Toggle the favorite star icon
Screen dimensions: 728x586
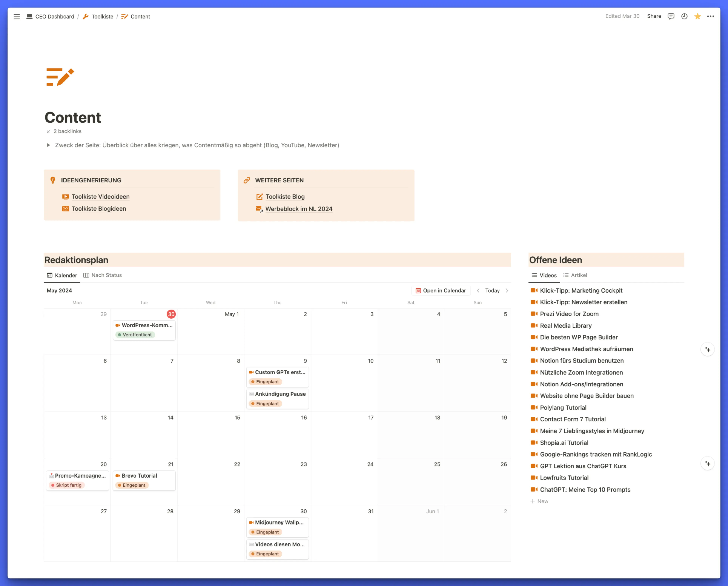pyautogui.click(x=697, y=16)
